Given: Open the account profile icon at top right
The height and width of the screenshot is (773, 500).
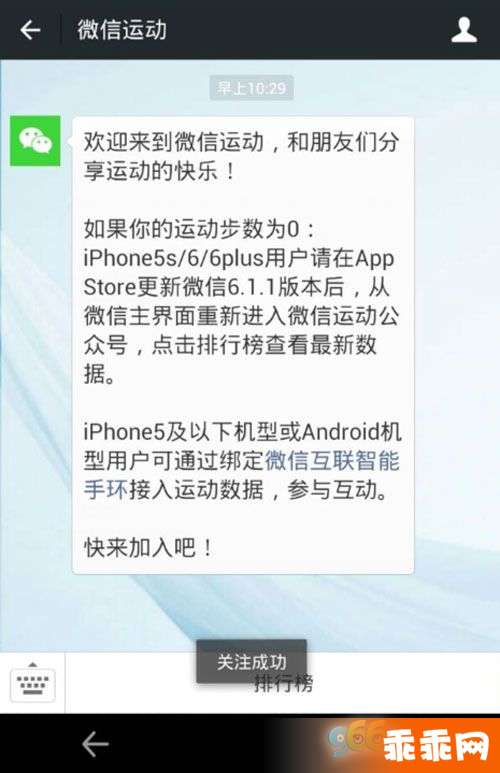Looking at the screenshot, I should point(464,30).
